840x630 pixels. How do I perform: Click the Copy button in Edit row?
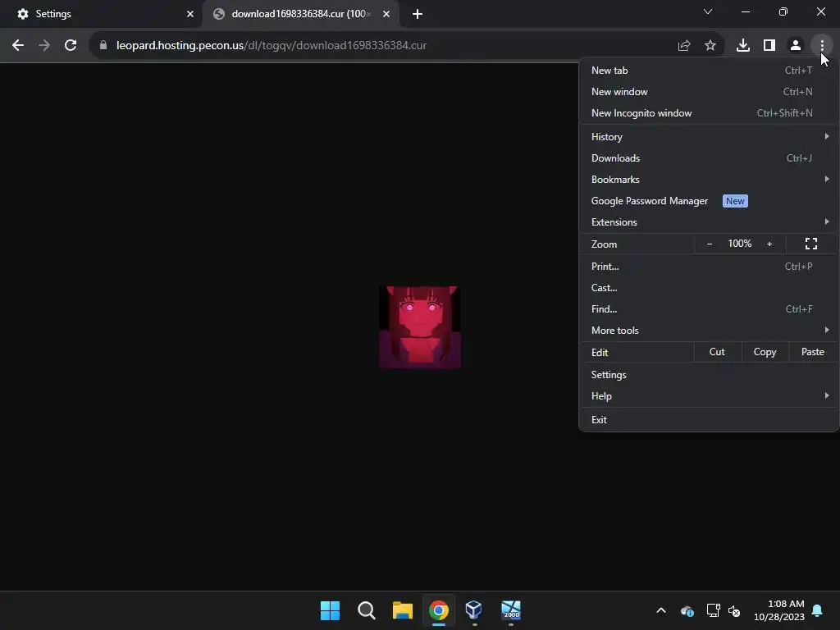pos(765,352)
